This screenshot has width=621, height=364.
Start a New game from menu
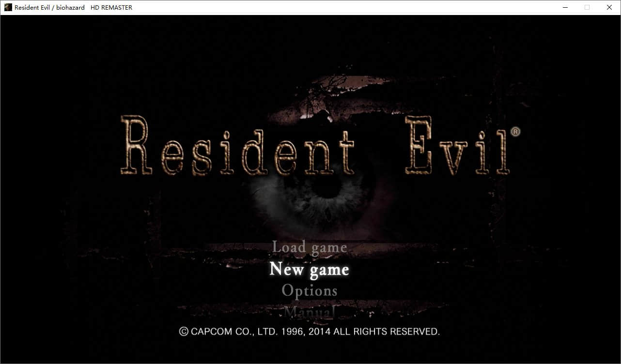[309, 269]
